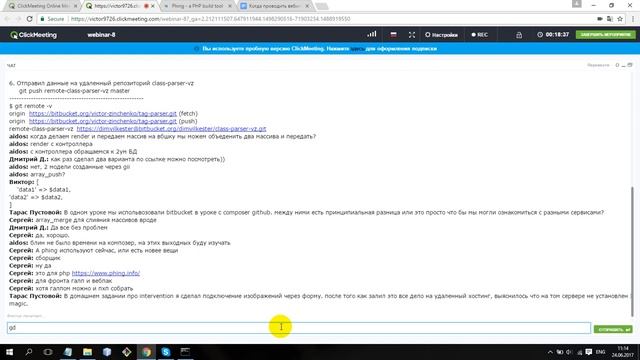Open File Explorer from taskbar
Viewport: 640px width, 360px height.
[x=87, y=352]
